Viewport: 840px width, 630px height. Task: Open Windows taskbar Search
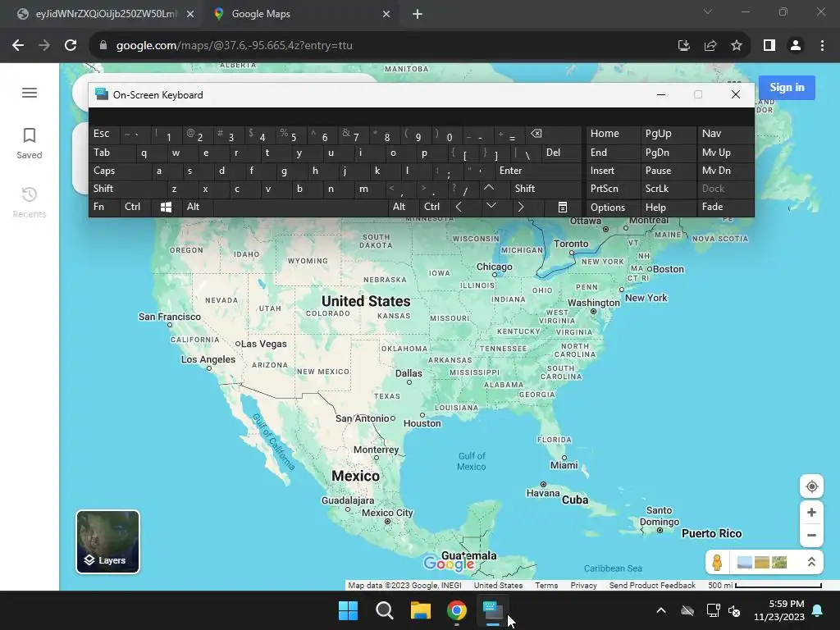(385, 610)
